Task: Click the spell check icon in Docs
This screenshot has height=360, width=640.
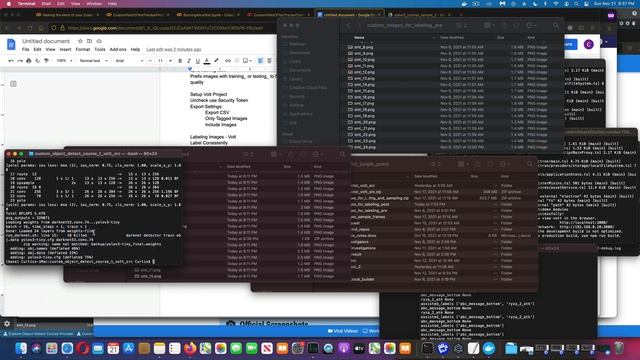Action: [x=37, y=61]
